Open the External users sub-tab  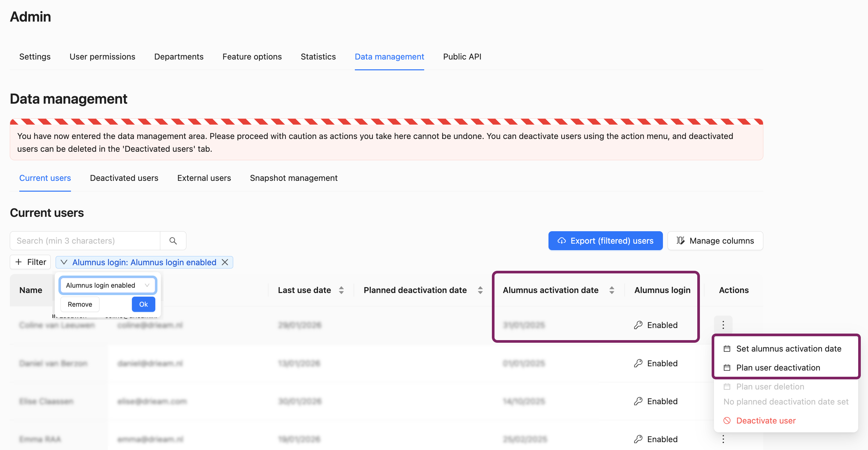204,178
